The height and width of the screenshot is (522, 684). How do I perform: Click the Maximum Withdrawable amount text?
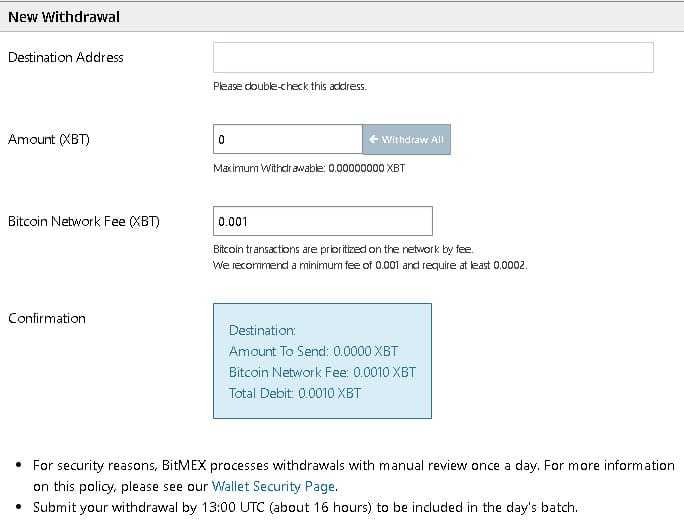point(309,168)
